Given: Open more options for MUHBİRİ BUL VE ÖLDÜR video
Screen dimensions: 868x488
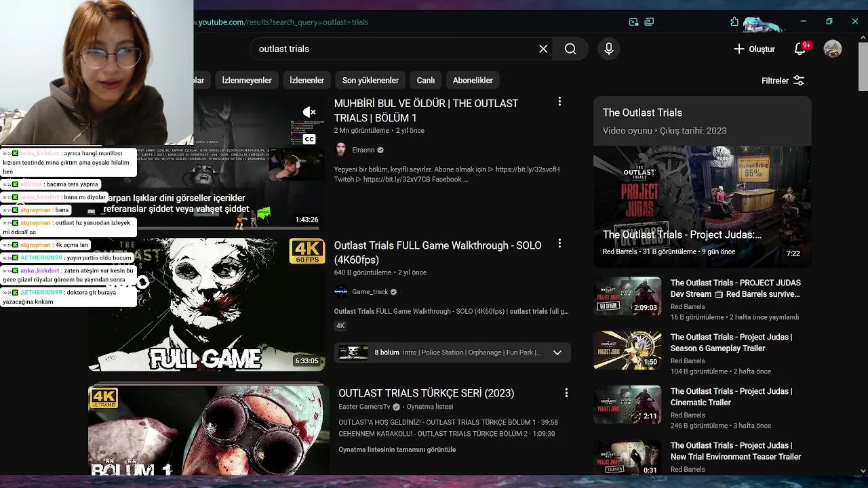Looking at the screenshot, I should point(559,102).
